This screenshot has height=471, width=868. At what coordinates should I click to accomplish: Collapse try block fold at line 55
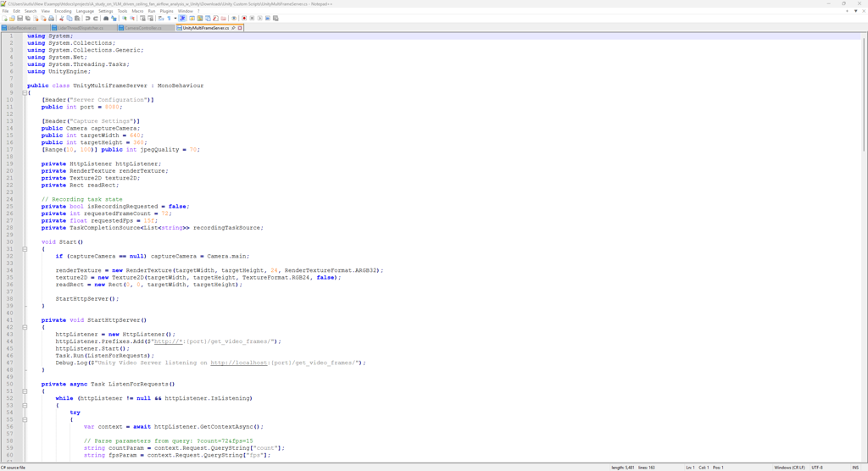pos(25,419)
